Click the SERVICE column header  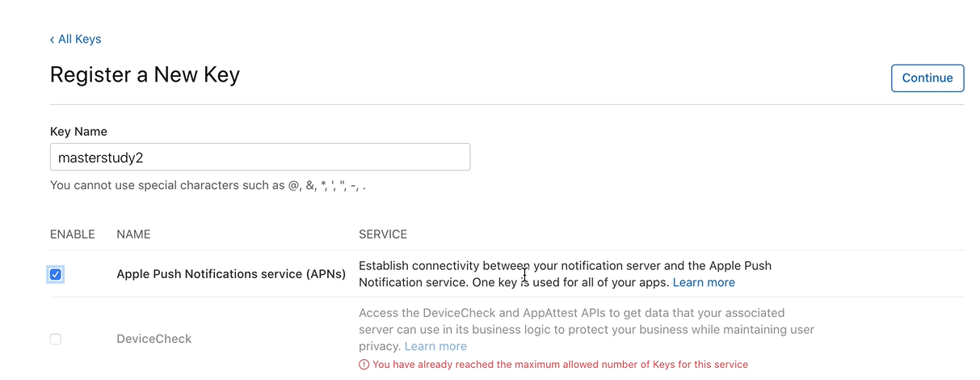[383, 234]
